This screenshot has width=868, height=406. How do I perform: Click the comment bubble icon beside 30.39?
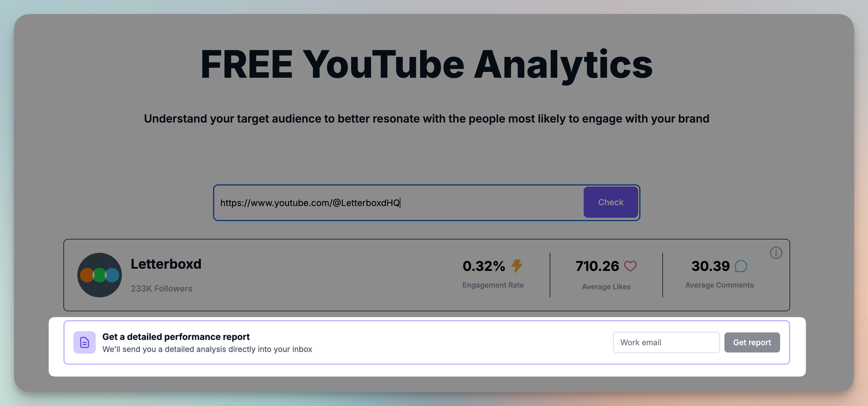pyautogui.click(x=741, y=266)
